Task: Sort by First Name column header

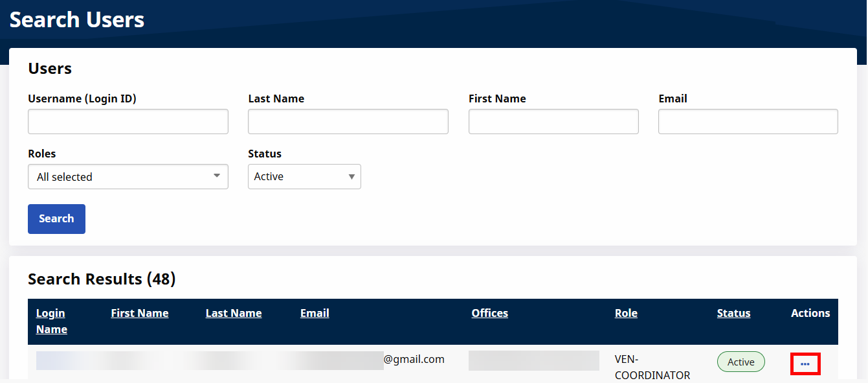Action: coord(139,313)
